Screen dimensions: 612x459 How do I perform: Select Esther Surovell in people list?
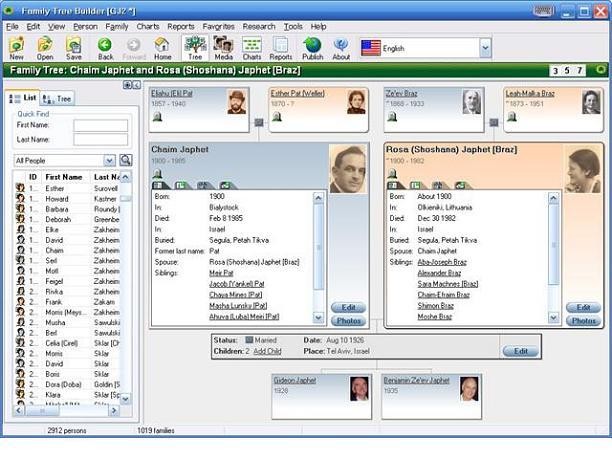click(67, 188)
